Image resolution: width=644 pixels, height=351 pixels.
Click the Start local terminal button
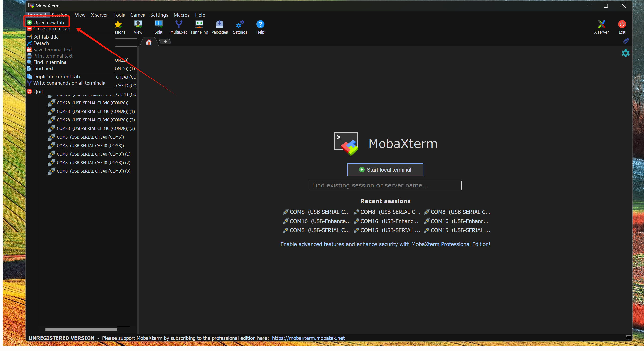[385, 170]
